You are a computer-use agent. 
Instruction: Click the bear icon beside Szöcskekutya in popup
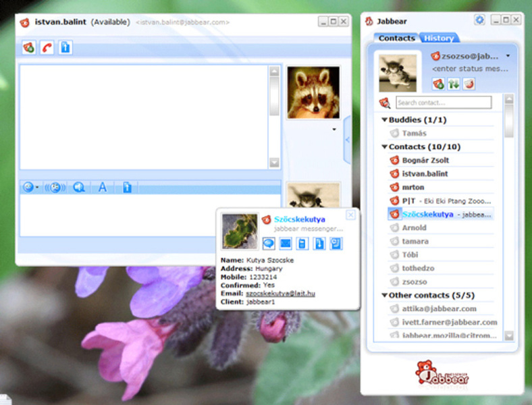pos(267,220)
